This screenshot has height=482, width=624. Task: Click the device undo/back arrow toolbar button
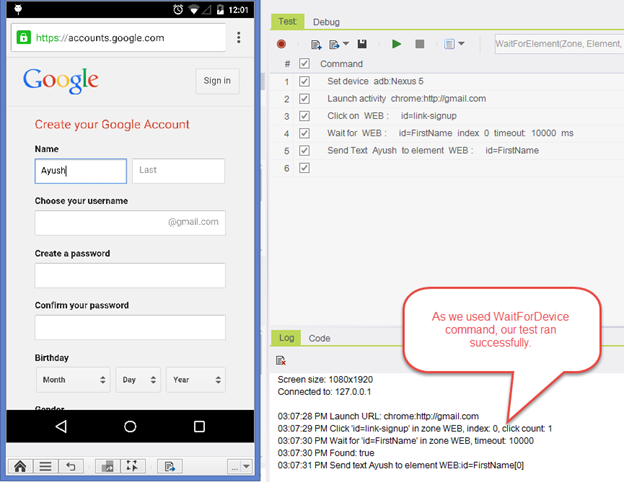coord(70,465)
